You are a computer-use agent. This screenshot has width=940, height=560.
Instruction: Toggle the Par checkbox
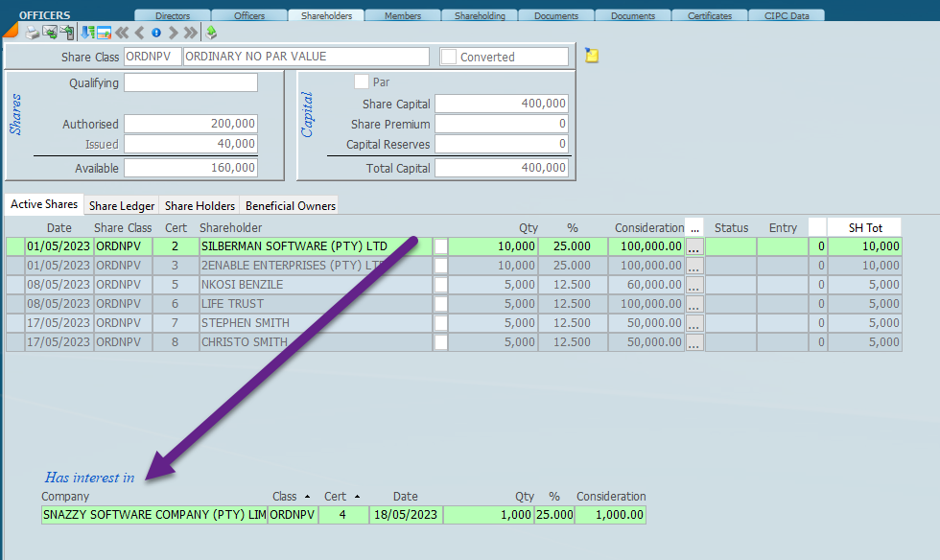(x=362, y=82)
